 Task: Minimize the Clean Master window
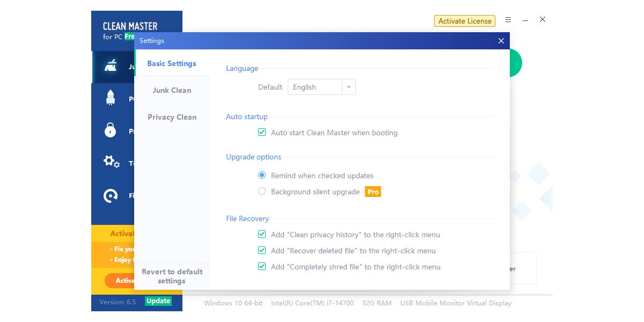525,20
